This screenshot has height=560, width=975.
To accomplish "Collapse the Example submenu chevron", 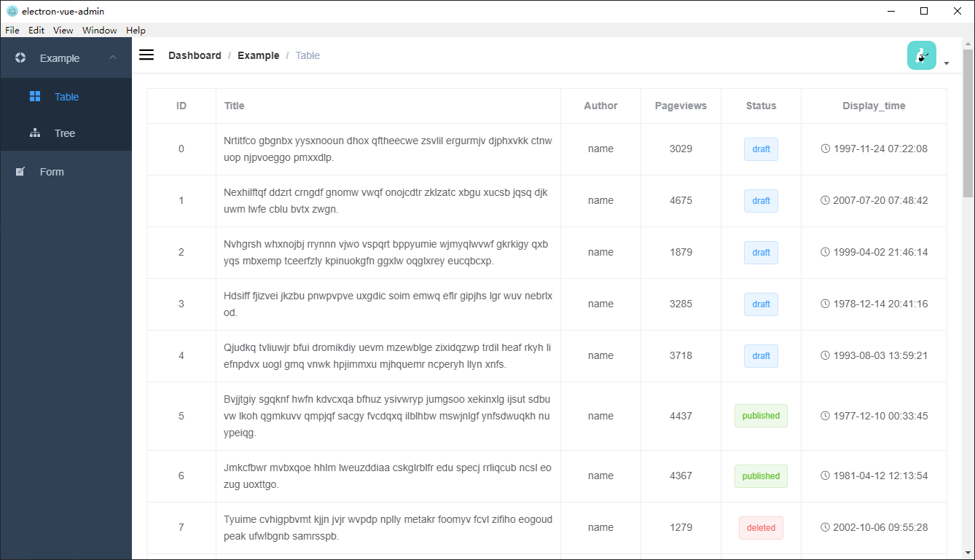I will tap(113, 58).
